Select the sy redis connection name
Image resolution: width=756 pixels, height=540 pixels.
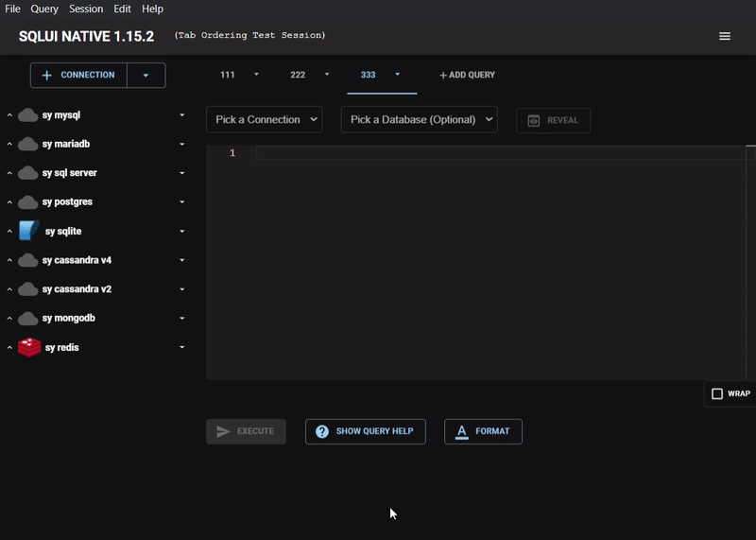(61, 347)
